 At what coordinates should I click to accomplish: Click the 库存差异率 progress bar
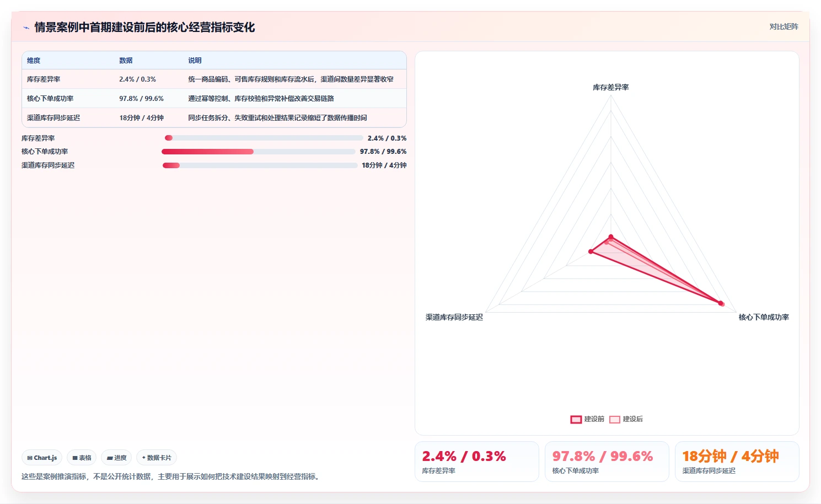click(264, 138)
